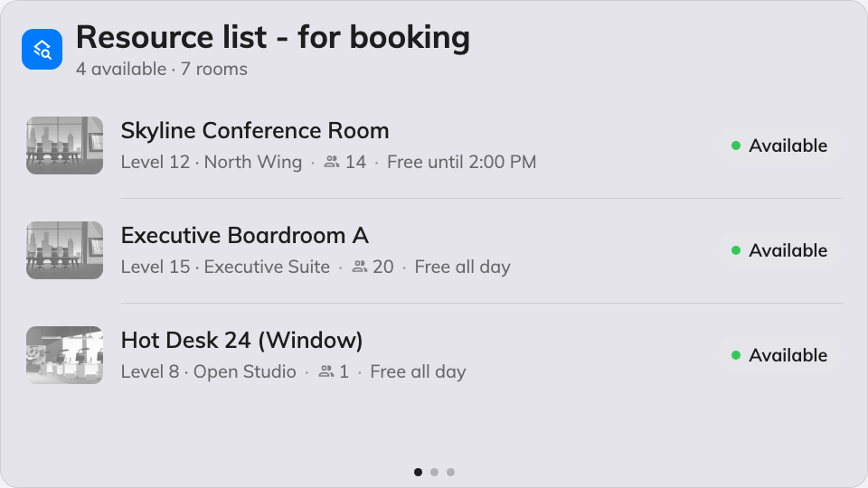Click the Resource list - for booking heading
The height and width of the screenshot is (488, 868).
tap(273, 37)
